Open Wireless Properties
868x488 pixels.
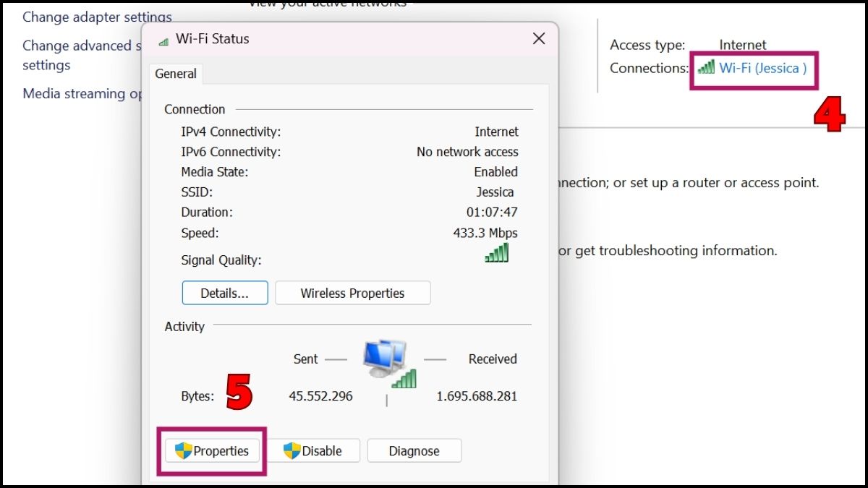click(x=352, y=294)
